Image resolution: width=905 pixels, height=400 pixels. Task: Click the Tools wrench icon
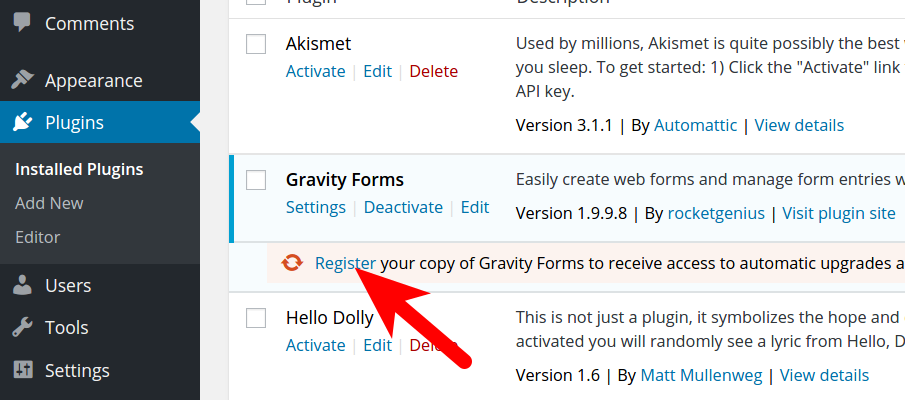click(23, 328)
